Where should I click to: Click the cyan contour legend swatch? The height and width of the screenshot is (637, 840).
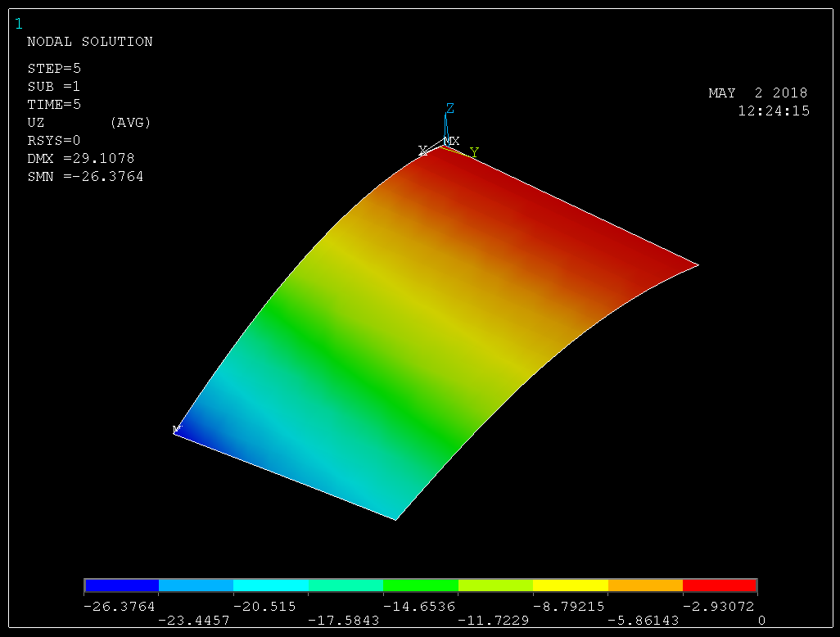click(x=271, y=585)
